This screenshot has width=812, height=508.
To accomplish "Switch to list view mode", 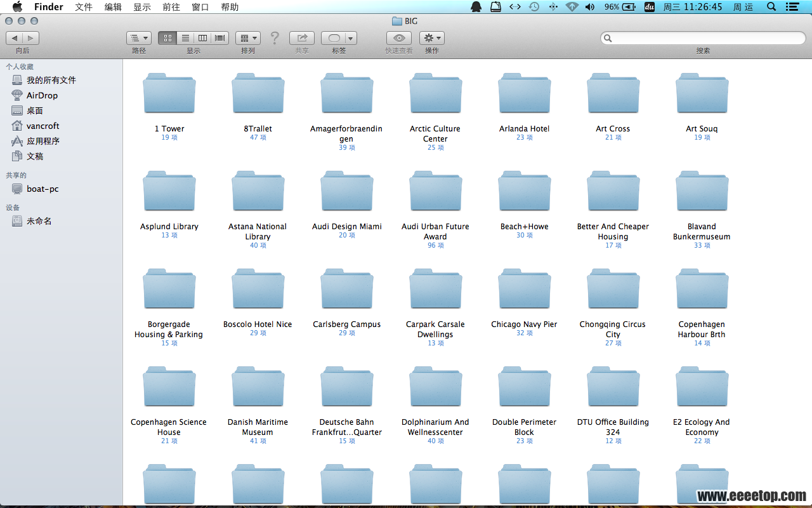I will pyautogui.click(x=185, y=38).
